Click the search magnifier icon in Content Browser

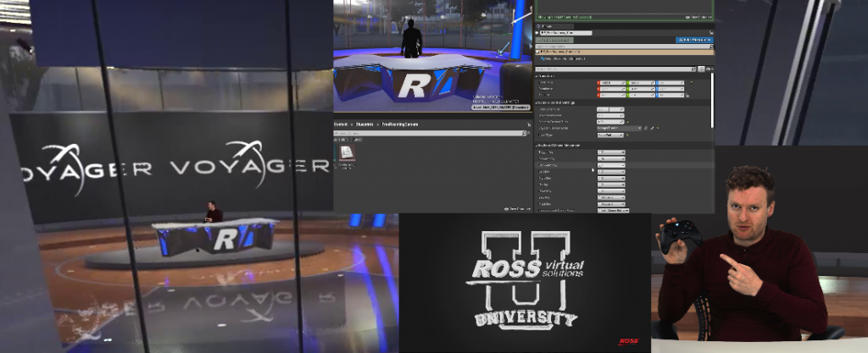(x=524, y=133)
